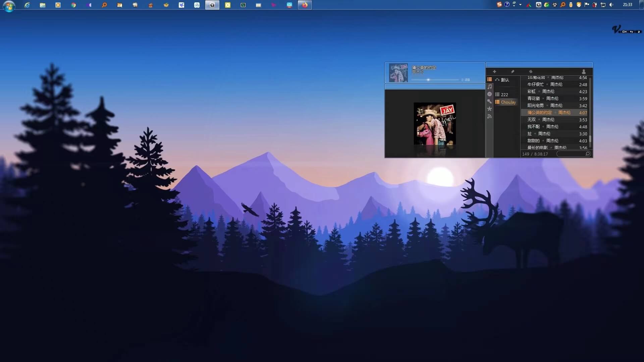The image size is (644, 362).
Task: Launch Google Chrome from taskbar
Action: coord(73,5)
